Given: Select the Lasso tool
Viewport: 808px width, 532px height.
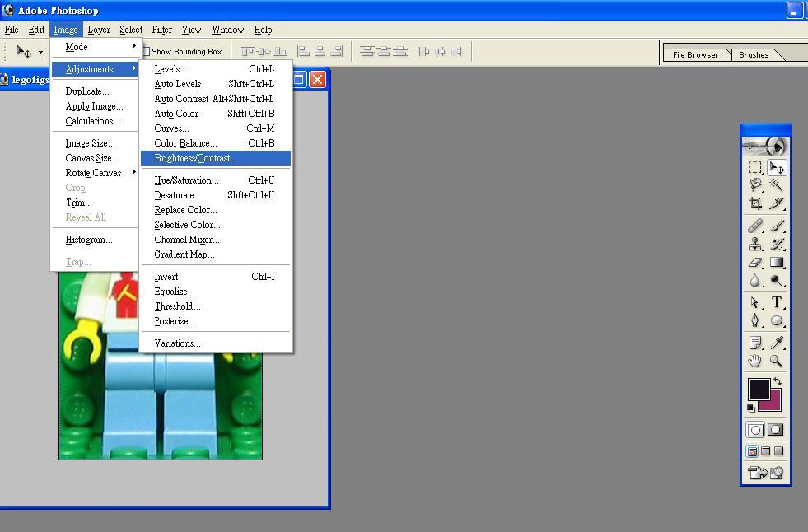Looking at the screenshot, I should pos(755,185).
